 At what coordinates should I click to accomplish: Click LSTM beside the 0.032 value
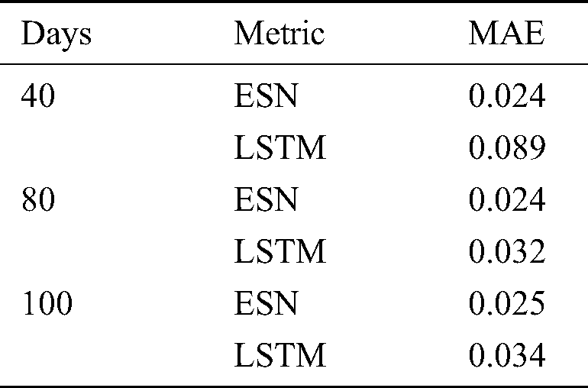[x=280, y=252]
